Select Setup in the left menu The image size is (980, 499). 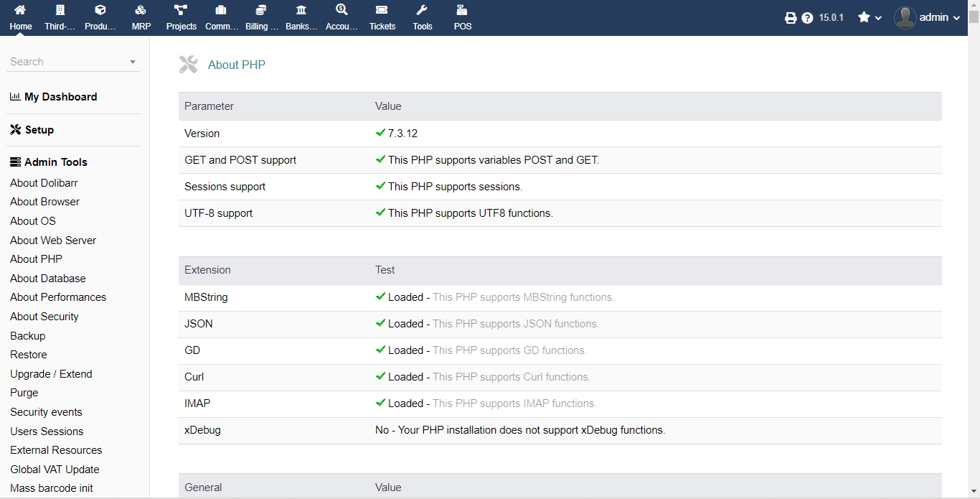click(39, 130)
